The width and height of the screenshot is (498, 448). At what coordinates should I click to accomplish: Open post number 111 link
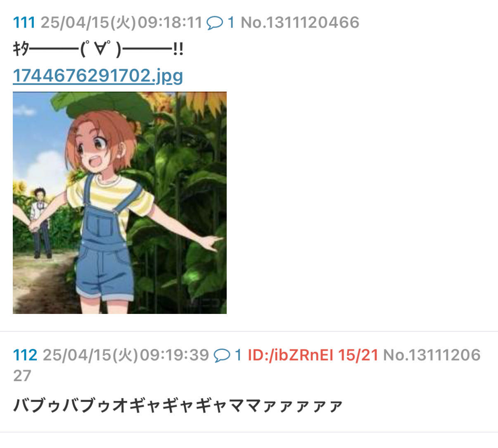(x=24, y=22)
